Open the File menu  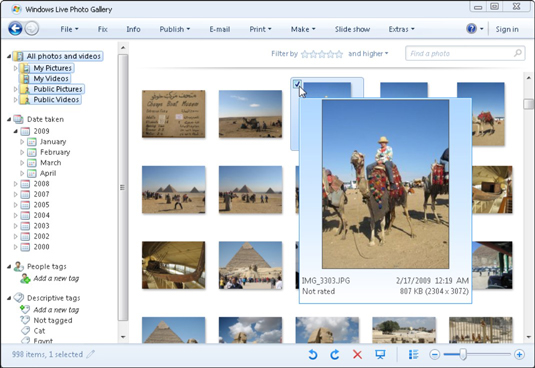point(69,29)
